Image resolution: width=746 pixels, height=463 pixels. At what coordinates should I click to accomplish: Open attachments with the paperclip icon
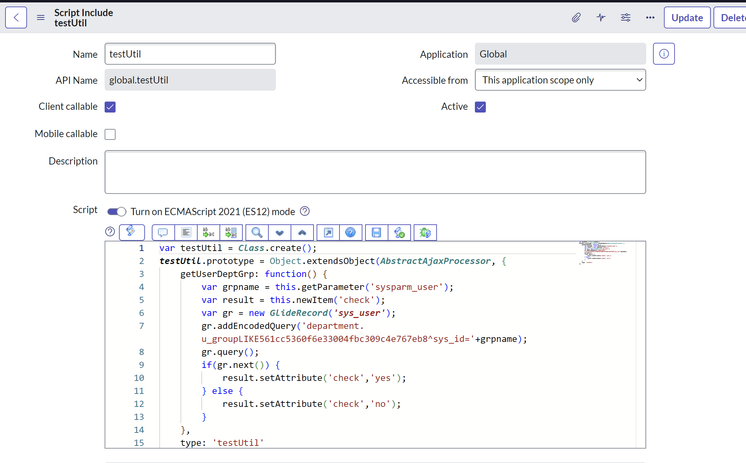tap(576, 18)
